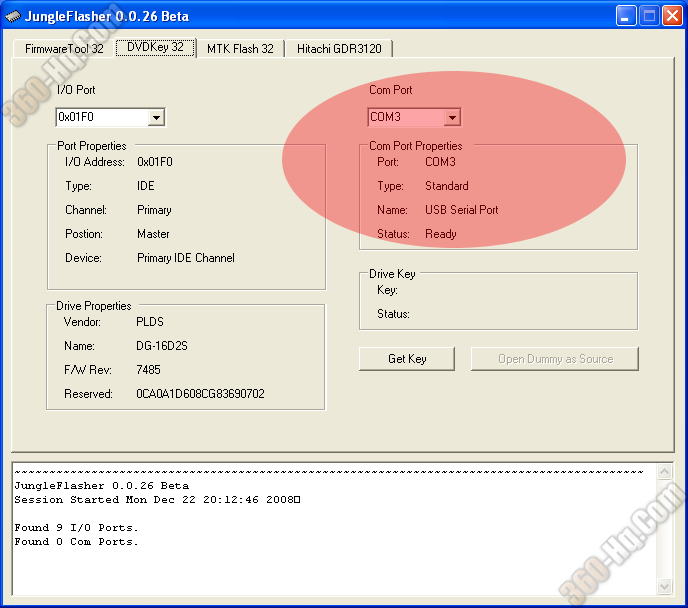
Task: Switch to the FirmwareTool 32 tab
Action: pos(64,49)
